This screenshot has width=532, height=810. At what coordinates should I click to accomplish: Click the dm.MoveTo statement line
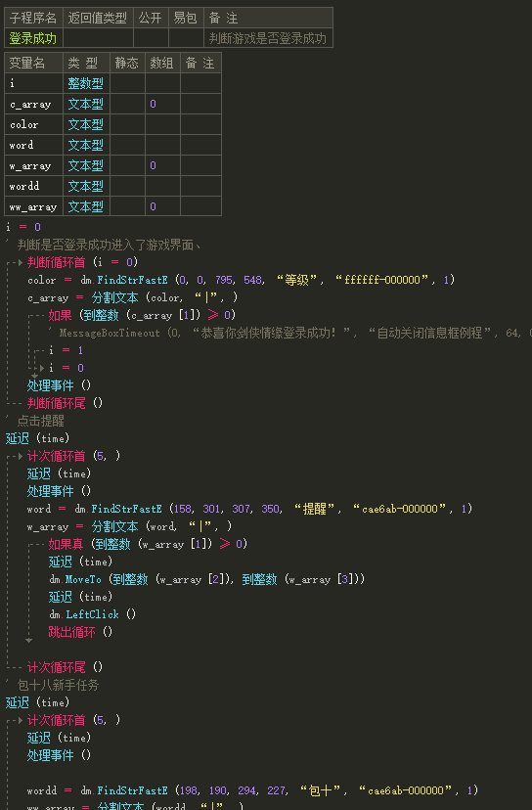[207, 579]
